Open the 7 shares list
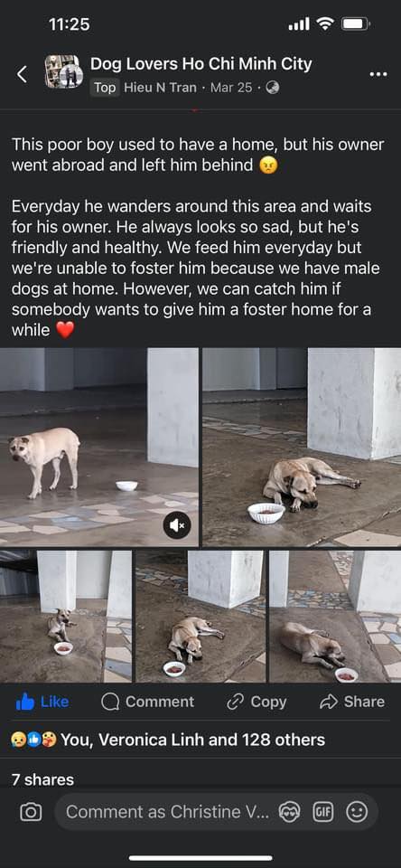 (42, 779)
